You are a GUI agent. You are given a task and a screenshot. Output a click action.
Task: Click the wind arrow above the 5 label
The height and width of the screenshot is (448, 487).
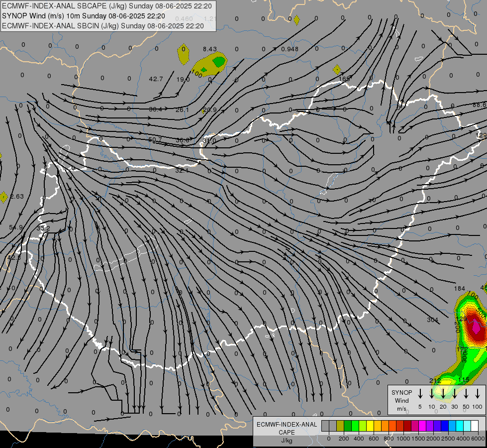(x=420, y=393)
